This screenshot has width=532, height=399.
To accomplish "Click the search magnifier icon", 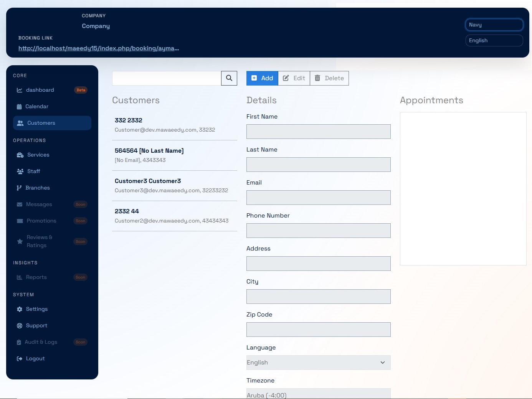I will click(x=229, y=78).
